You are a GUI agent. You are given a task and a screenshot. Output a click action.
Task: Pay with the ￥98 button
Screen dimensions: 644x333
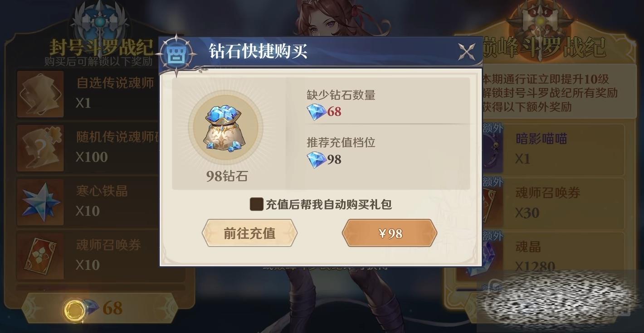tap(390, 233)
